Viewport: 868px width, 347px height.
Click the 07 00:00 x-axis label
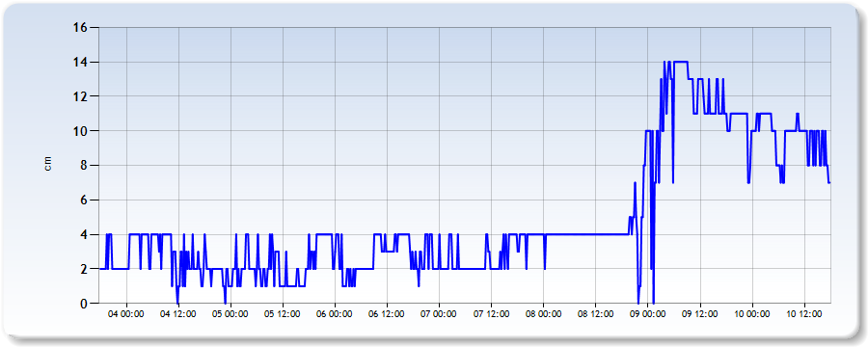[439, 314]
